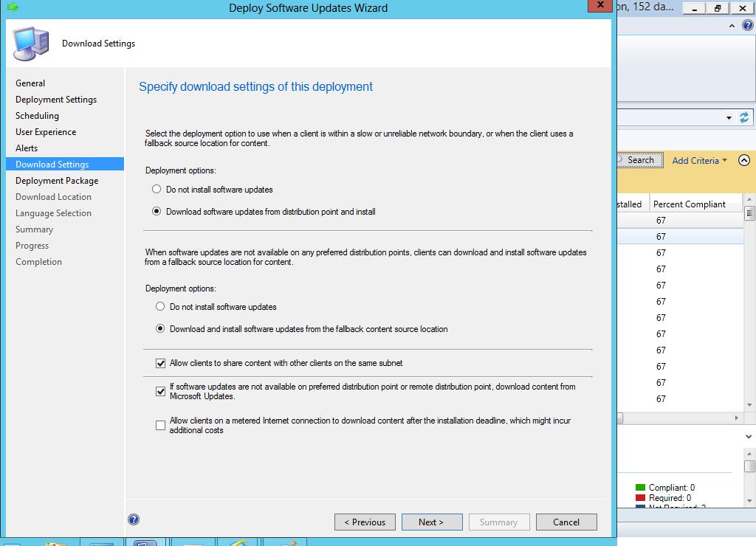Open the User Experience wizard page
This screenshot has height=546, width=756.
(46, 131)
